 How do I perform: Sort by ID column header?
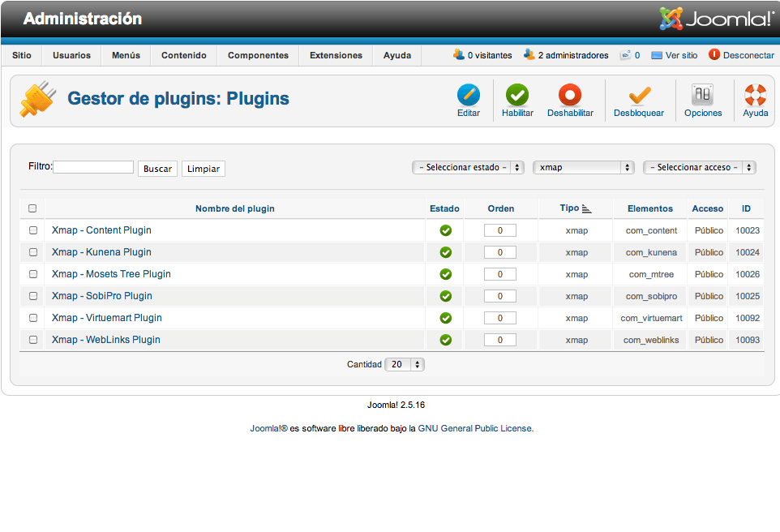coord(746,209)
